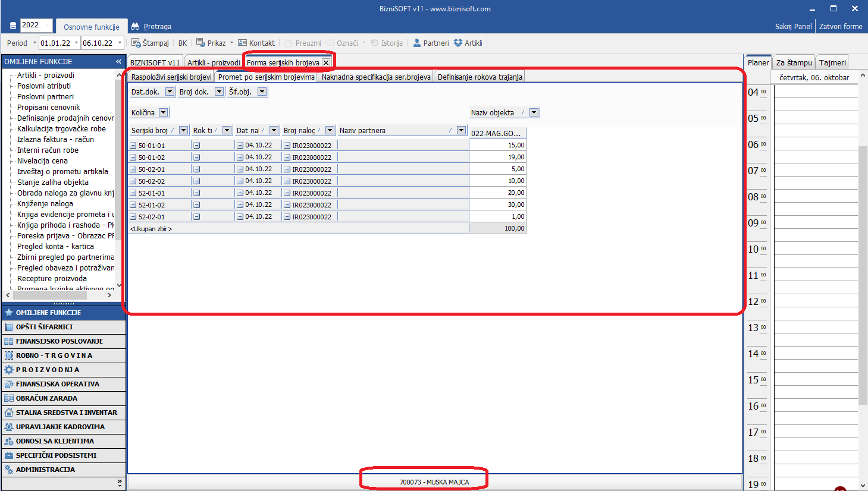Open the Dat.dok. filter dropdown
The height and width of the screenshot is (491, 868).
point(170,92)
